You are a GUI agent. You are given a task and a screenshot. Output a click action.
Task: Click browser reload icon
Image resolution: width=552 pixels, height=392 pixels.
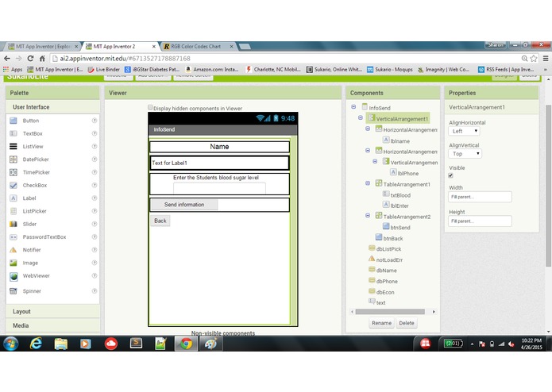[30, 59]
